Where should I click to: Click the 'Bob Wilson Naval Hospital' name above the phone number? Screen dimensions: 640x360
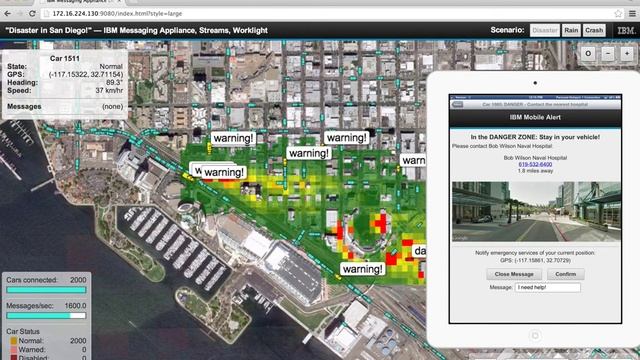click(535, 158)
